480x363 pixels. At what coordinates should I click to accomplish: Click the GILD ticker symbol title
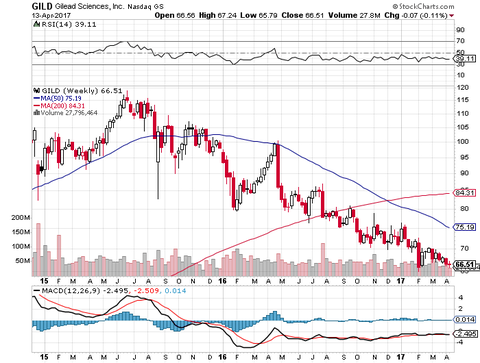coord(42,6)
